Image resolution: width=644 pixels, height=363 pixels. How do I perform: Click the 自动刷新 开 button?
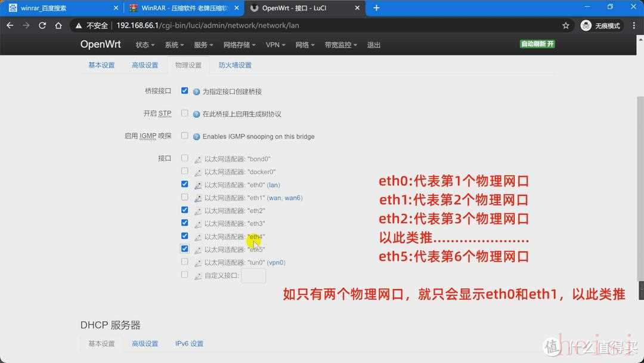(x=537, y=44)
